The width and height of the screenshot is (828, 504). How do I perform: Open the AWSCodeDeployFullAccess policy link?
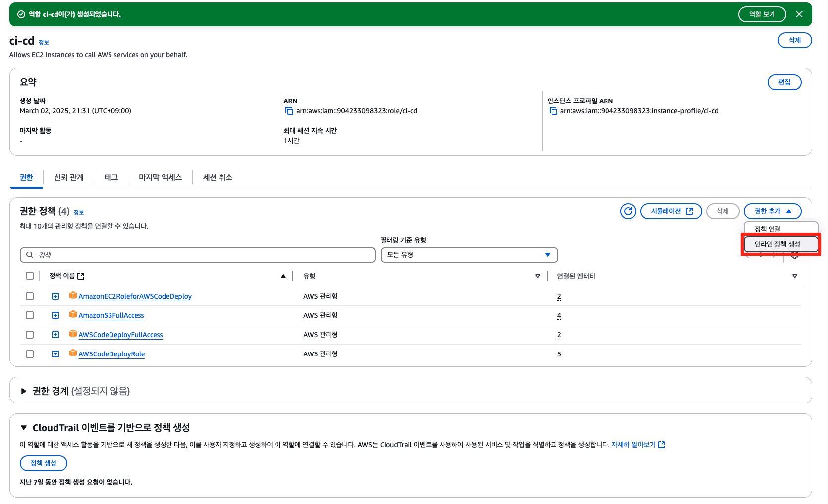click(x=120, y=335)
